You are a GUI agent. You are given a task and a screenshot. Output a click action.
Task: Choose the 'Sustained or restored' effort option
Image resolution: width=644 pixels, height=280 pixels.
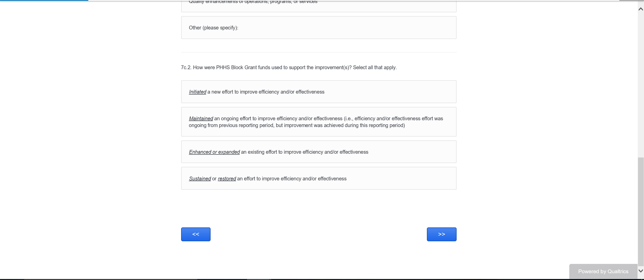[x=318, y=178]
